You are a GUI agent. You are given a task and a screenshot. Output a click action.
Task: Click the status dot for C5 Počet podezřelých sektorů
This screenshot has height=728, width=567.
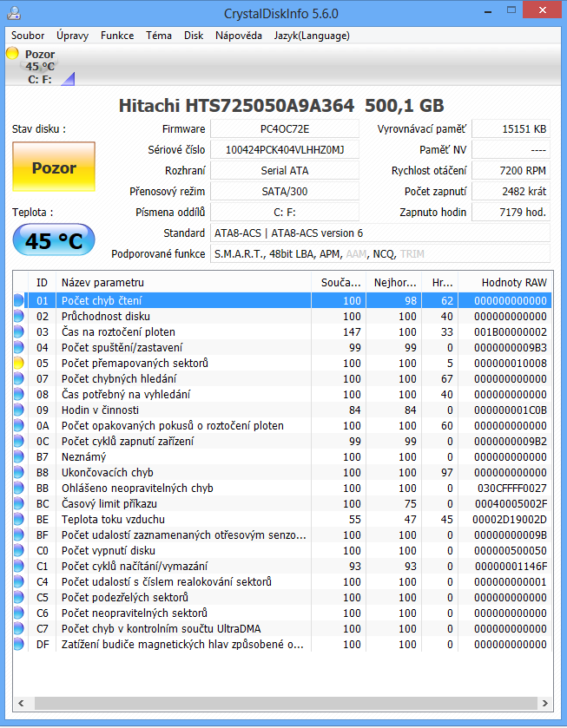coord(18,598)
